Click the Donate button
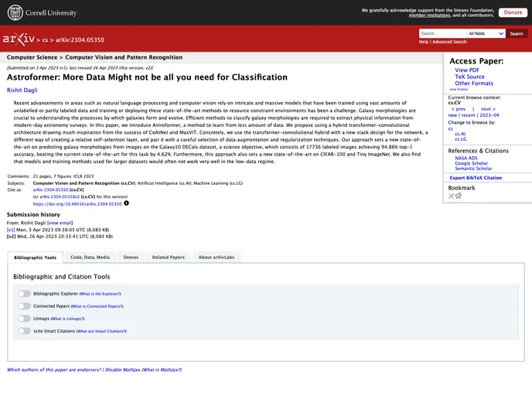Image resolution: width=532 pixels, height=396 pixels. (x=513, y=12)
